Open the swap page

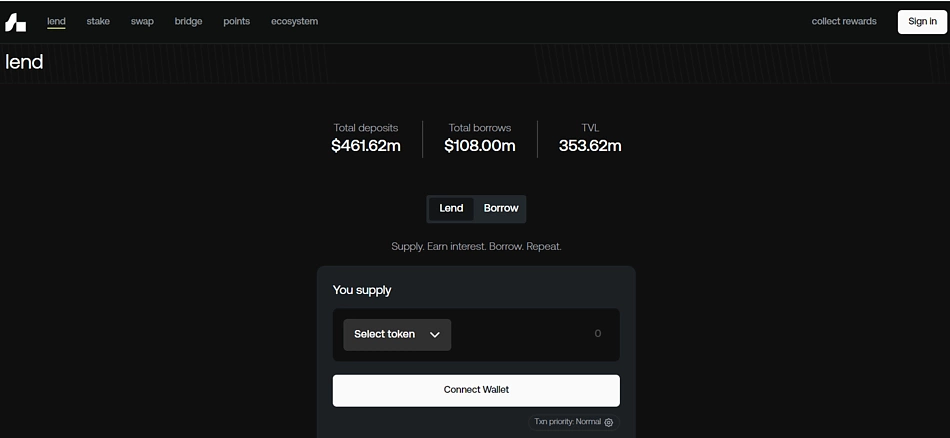tap(142, 21)
